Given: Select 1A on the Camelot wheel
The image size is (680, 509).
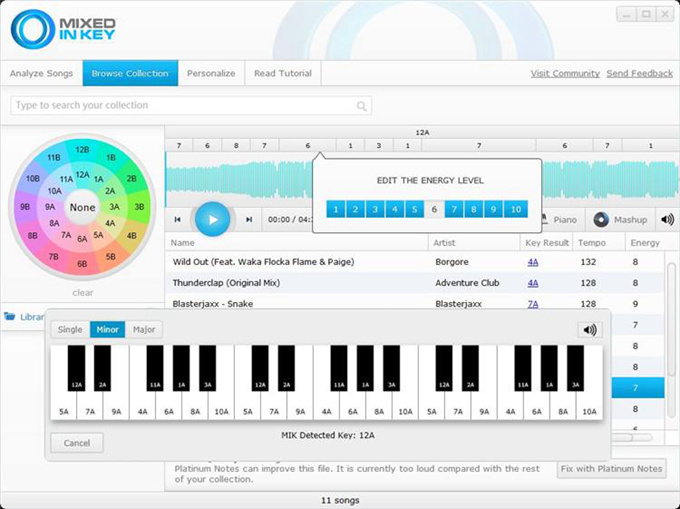Looking at the screenshot, I should (x=98, y=179).
